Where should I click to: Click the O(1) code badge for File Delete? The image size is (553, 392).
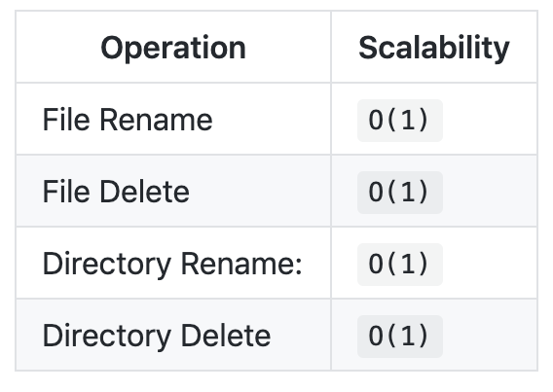pyautogui.click(x=400, y=193)
